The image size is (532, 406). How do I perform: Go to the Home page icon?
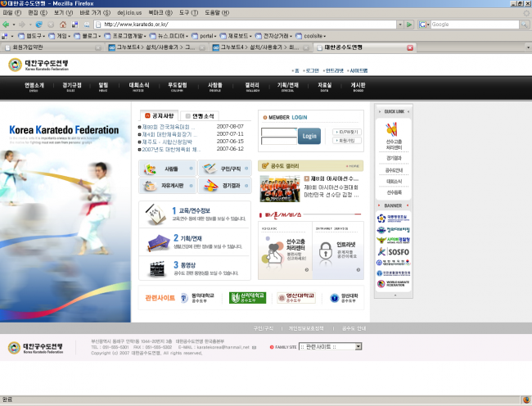point(63,25)
